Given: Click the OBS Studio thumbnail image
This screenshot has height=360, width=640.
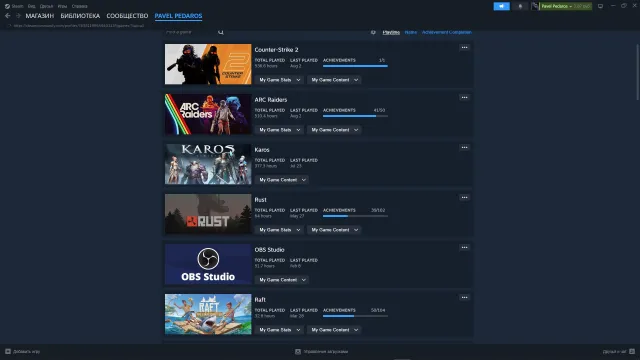Looking at the screenshot, I should [208, 264].
